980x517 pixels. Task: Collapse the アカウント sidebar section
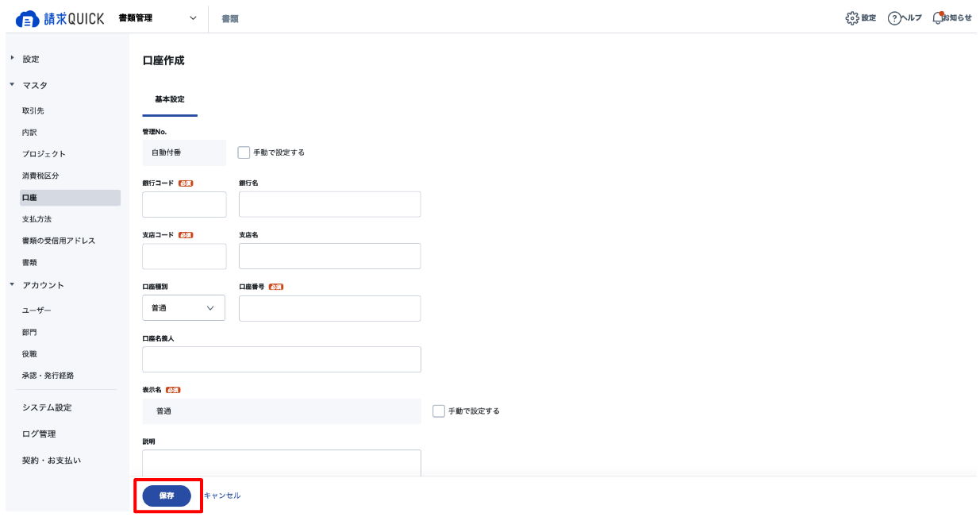click(x=12, y=285)
